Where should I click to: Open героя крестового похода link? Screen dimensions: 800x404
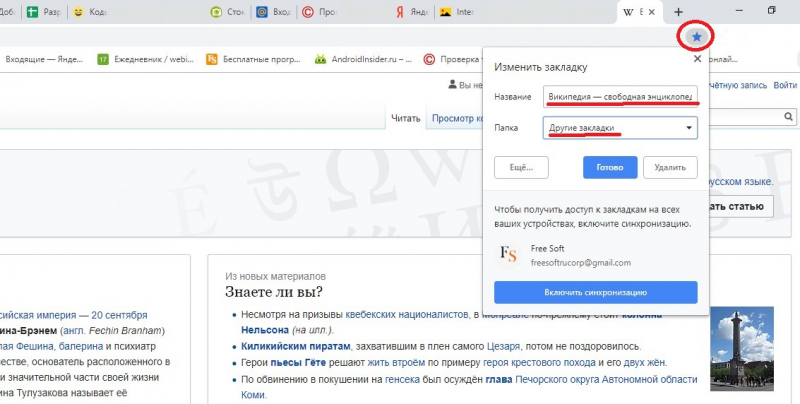(539, 363)
